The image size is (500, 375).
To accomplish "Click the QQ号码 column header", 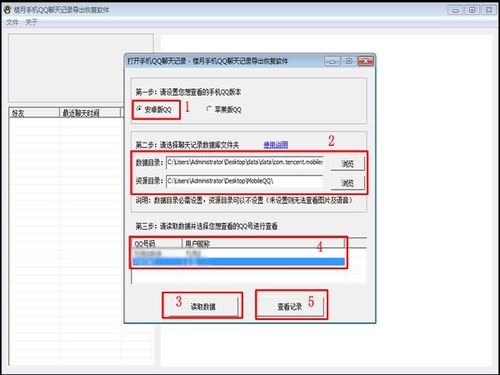I will (x=157, y=244).
